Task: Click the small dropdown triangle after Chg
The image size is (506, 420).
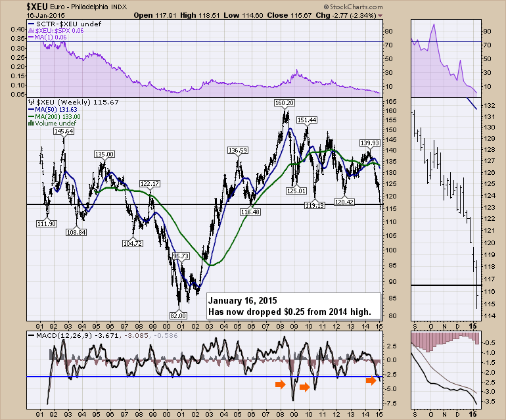Action: 380,16
